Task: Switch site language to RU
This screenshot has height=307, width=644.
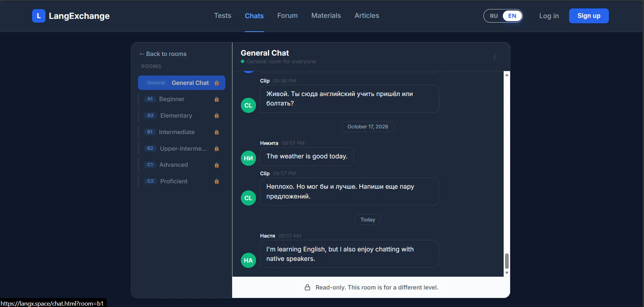Action: tap(494, 16)
